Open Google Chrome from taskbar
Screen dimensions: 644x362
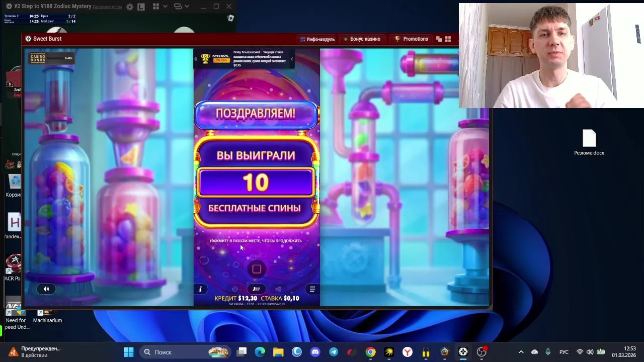[370, 352]
